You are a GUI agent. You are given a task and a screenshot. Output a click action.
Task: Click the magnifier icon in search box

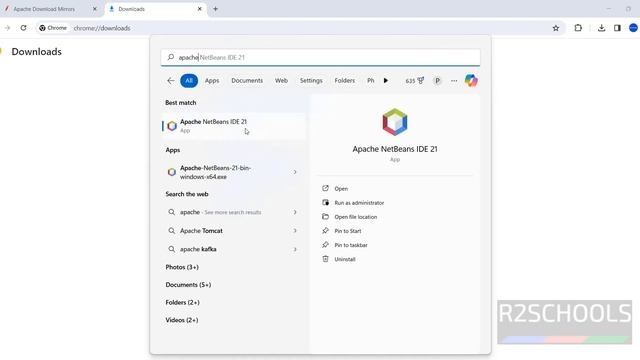coord(171,57)
